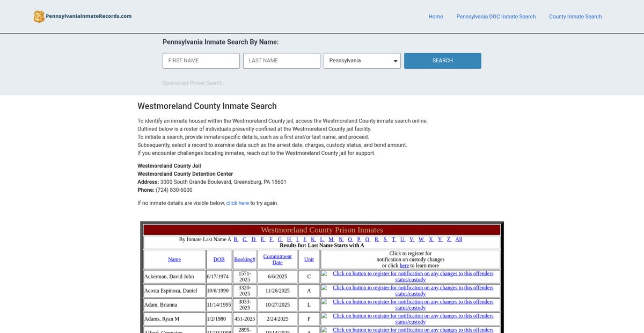
Task: Click commitment date 2/24/2025
Action: point(277,318)
